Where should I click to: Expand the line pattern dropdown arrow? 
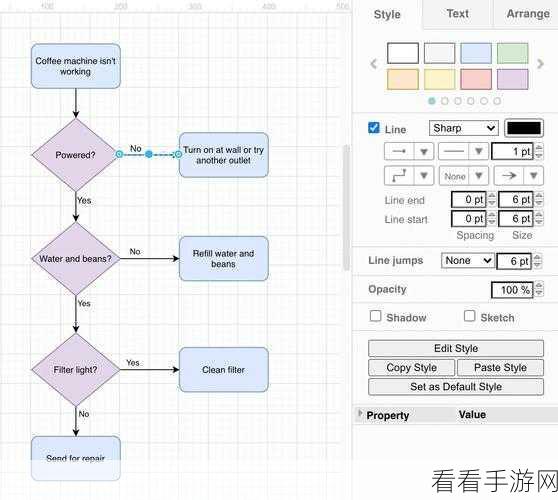pos(479,152)
